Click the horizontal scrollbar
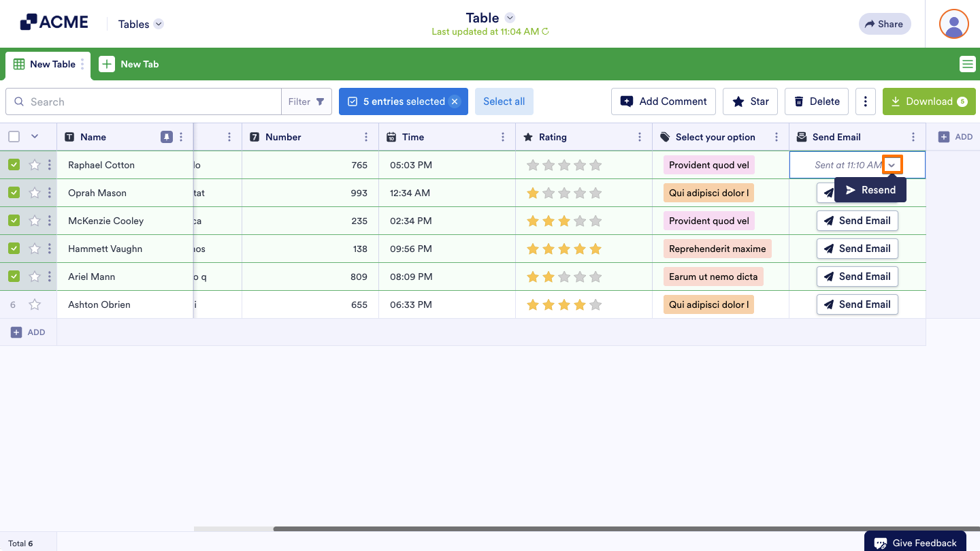 (x=626, y=529)
